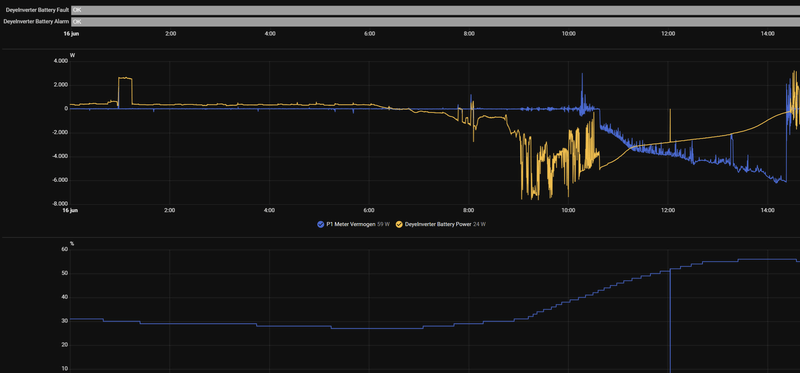Click the yellow battery power plateau near 1:00

click(125, 78)
